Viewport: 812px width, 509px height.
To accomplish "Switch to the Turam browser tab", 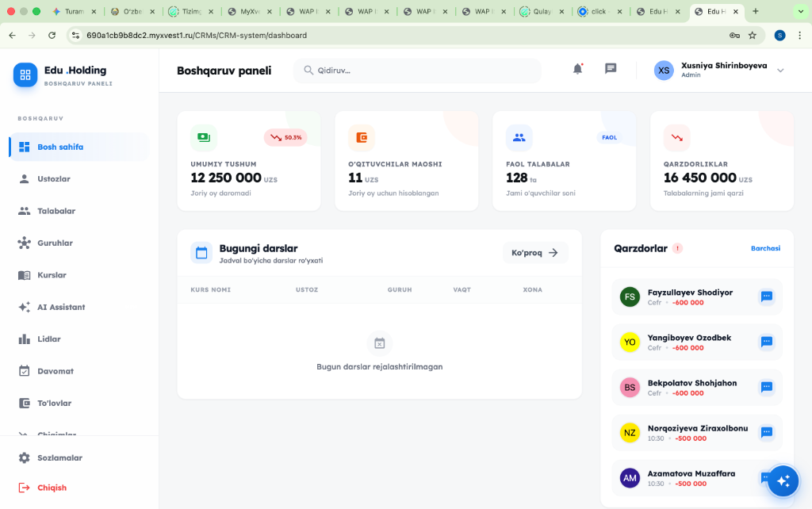I will tap(75, 11).
